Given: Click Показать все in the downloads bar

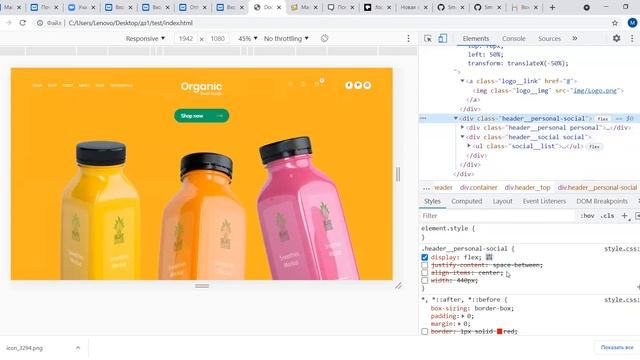Looking at the screenshot, I should [617, 347].
